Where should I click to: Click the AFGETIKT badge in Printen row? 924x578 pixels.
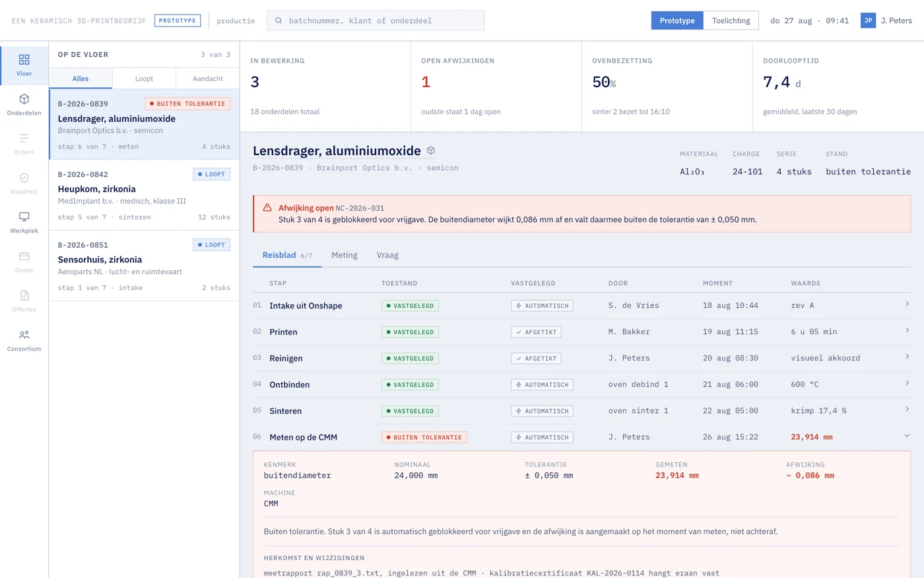point(536,332)
